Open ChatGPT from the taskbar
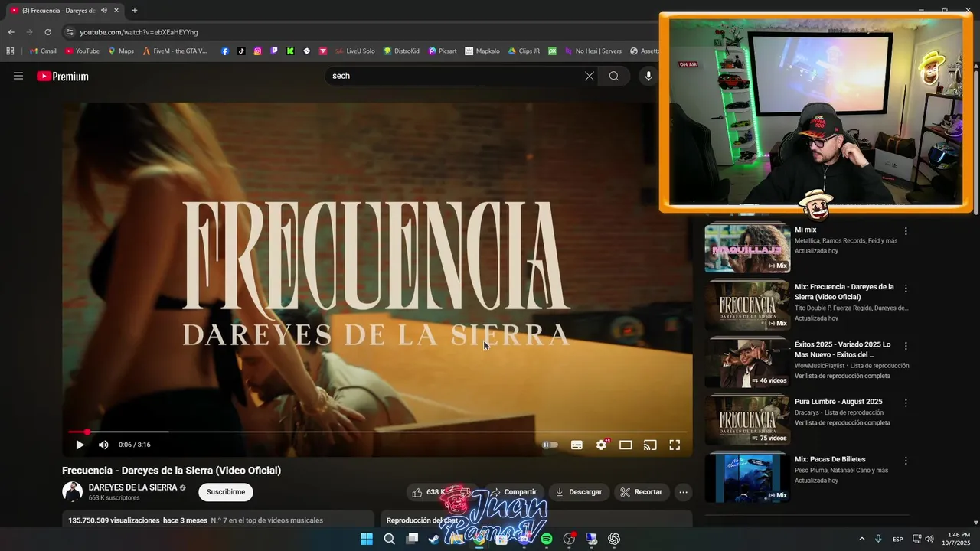 (x=614, y=539)
